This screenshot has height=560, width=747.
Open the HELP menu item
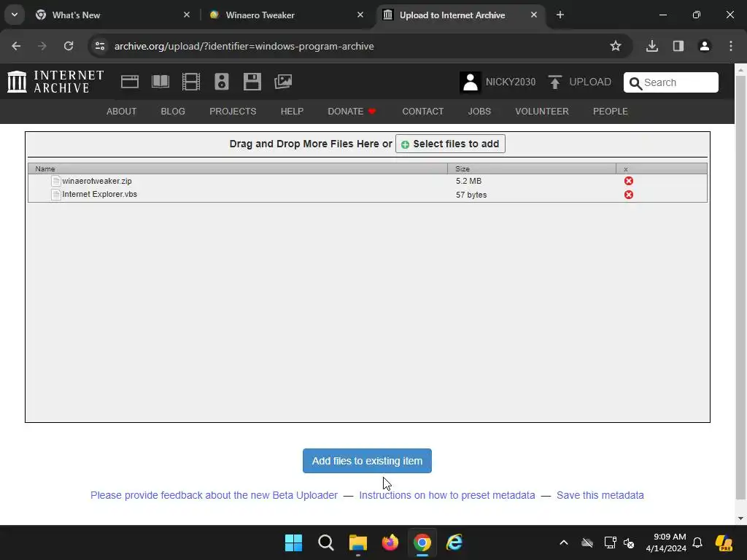coord(292,112)
